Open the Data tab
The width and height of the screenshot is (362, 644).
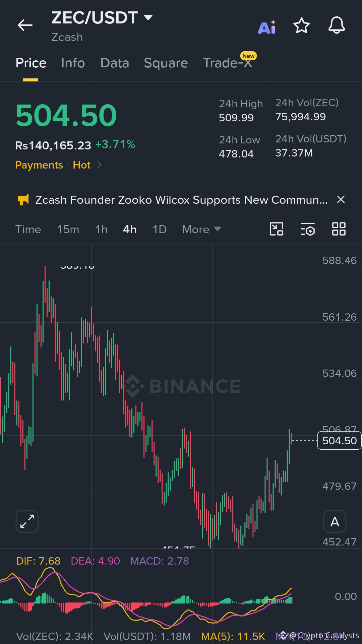(x=115, y=63)
